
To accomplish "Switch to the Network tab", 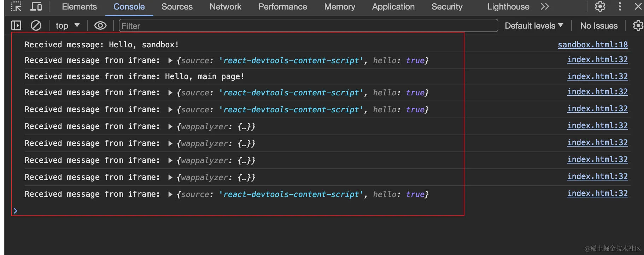I will coord(225,7).
